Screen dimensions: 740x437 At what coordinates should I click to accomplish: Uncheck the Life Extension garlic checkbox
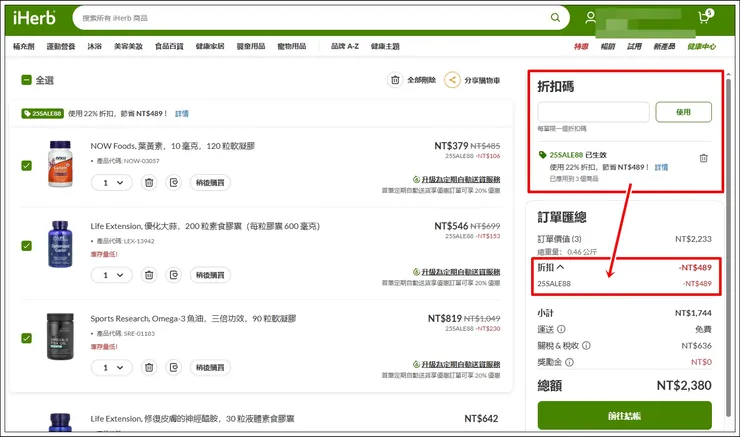click(27, 246)
